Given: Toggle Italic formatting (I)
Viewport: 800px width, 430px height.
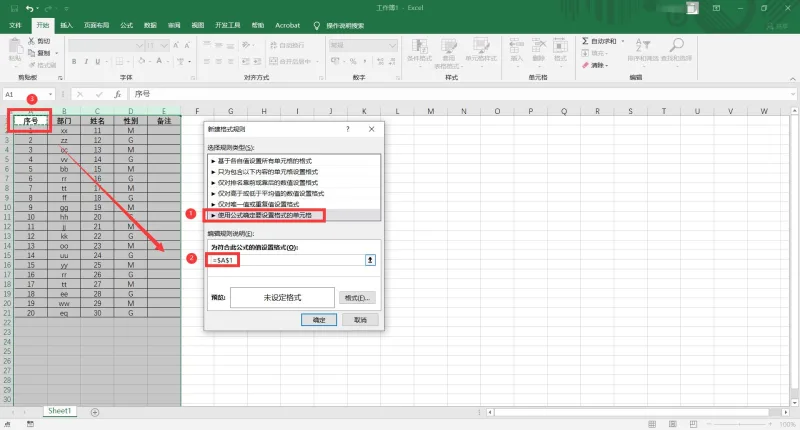Looking at the screenshot, I should coord(86,61).
